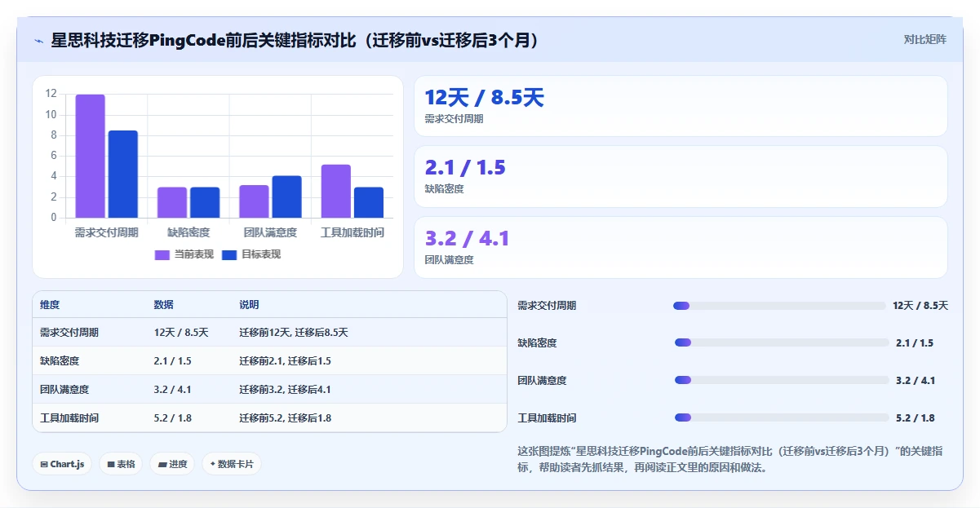Click the 工具加载时间 label in the progress list

[547, 418]
